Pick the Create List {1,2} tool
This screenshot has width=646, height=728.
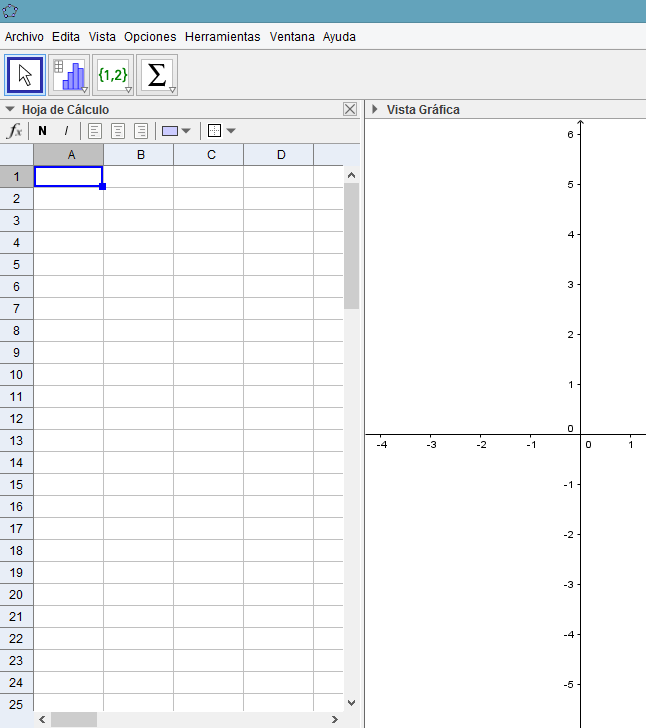point(113,75)
